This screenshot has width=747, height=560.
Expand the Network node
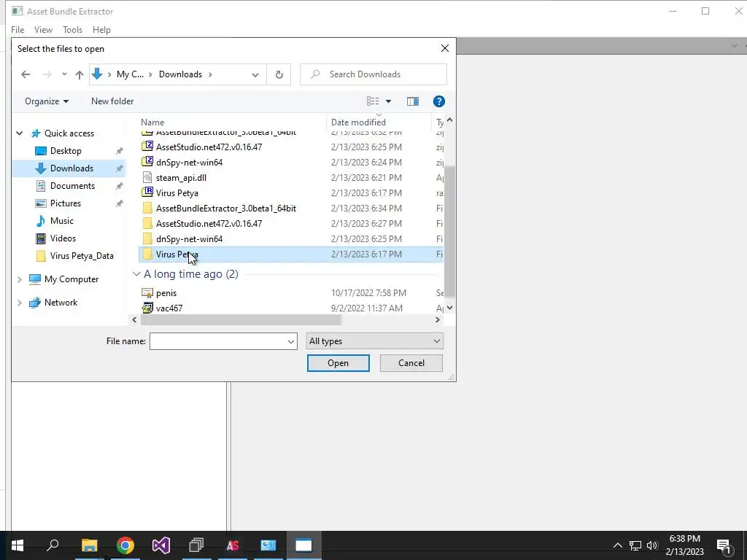[20, 303]
